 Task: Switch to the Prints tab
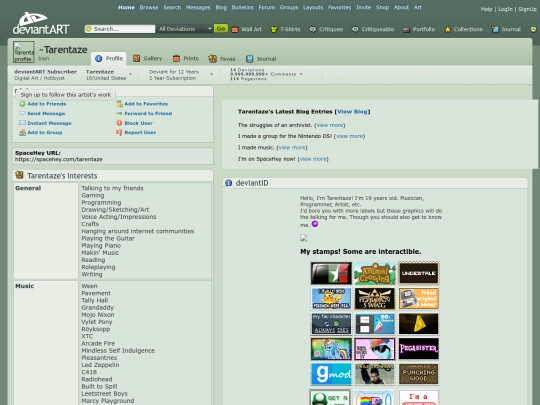click(186, 59)
